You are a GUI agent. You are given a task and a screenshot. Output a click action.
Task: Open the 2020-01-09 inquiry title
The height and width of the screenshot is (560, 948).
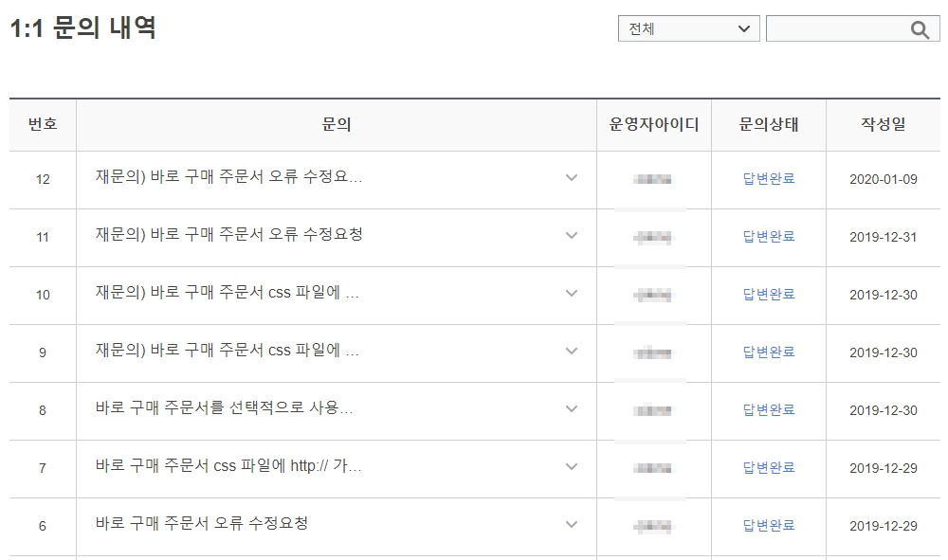(x=228, y=177)
